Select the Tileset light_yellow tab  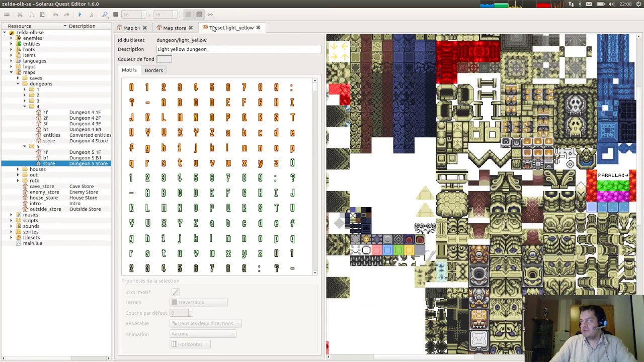tap(231, 28)
